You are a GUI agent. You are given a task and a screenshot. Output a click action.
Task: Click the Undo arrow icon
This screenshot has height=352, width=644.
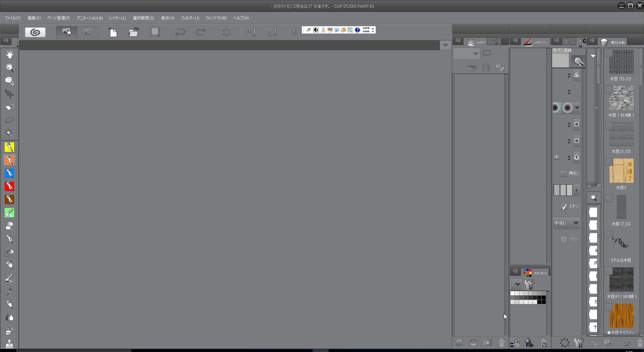[x=180, y=32]
